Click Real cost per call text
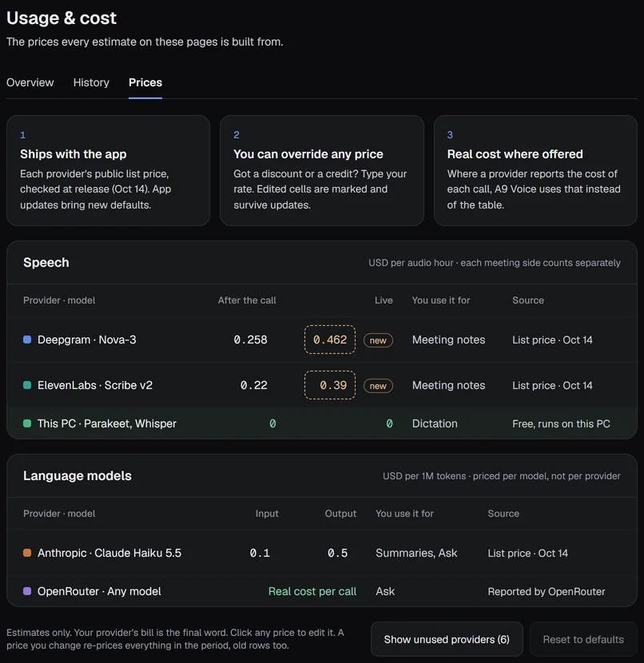This screenshot has width=644, height=663. click(x=312, y=591)
